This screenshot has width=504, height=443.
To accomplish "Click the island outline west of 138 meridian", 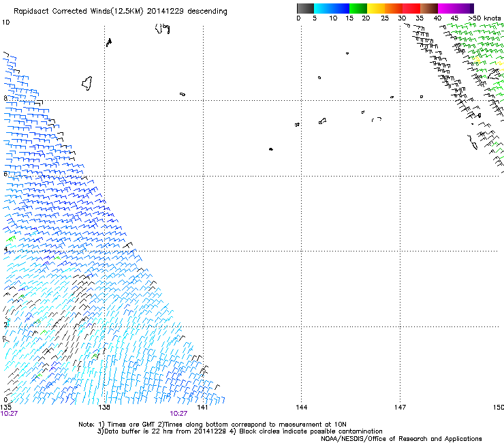I will coord(87,83).
